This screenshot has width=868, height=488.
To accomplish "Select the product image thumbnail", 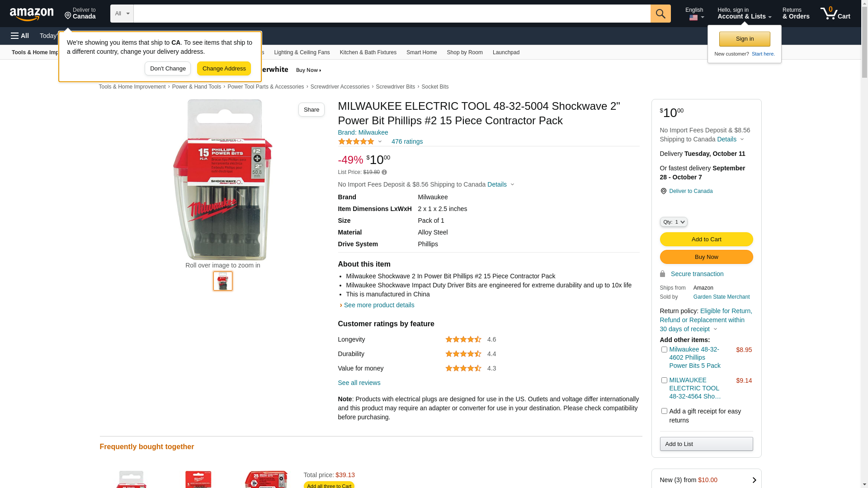I will (x=223, y=281).
